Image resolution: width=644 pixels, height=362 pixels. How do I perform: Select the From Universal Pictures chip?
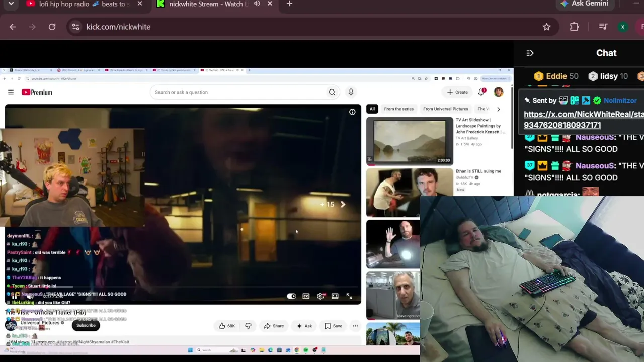(446, 109)
